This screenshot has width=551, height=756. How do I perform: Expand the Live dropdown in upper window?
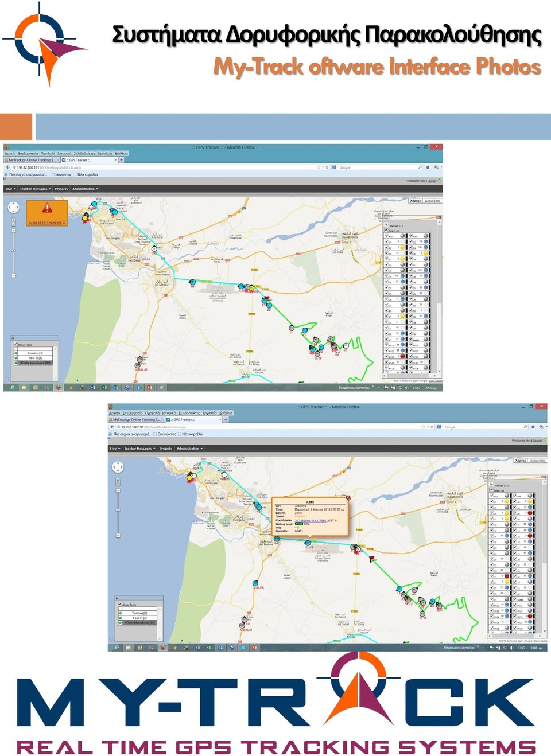pos(10,189)
